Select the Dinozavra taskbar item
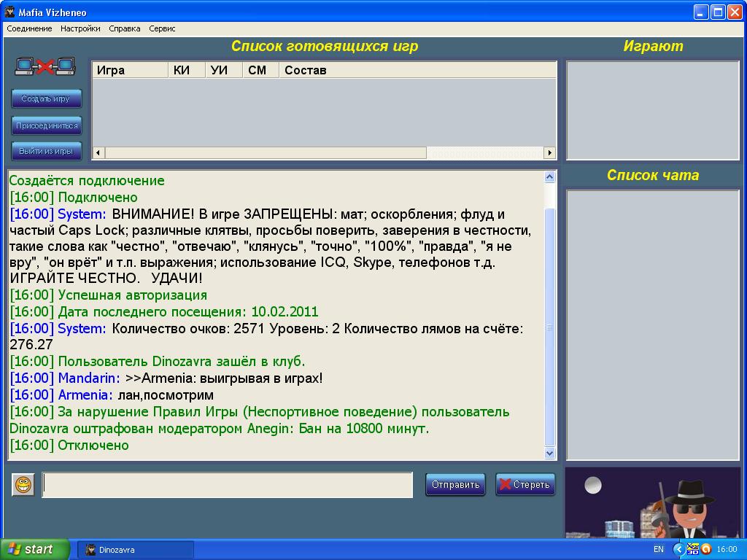Image resolution: width=747 pixels, height=560 pixels. point(135,550)
